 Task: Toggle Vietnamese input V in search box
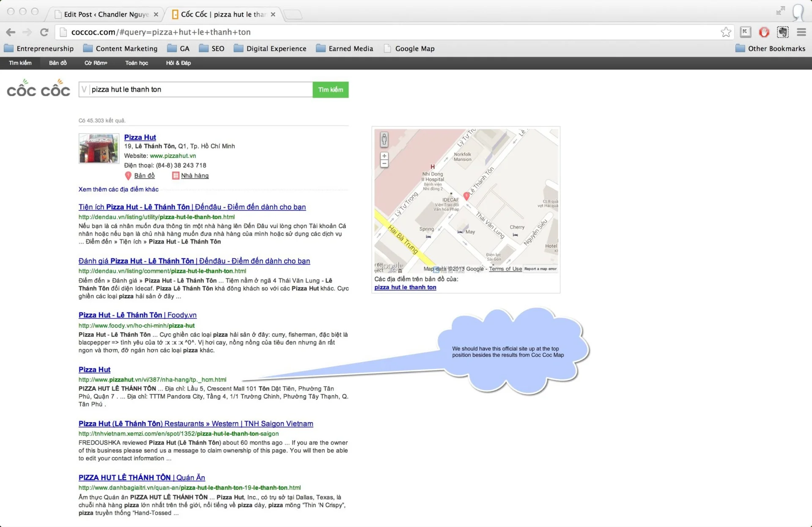coord(84,89)
